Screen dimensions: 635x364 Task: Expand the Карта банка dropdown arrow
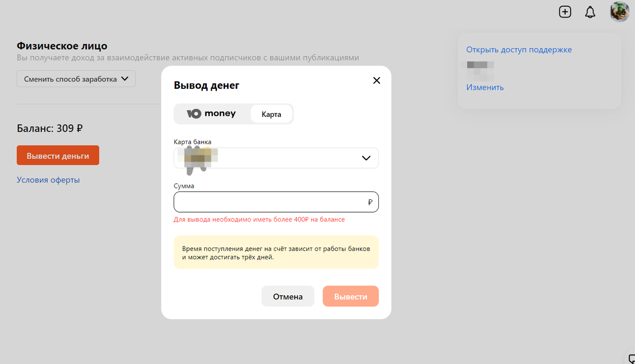pyautogui.click(x=366, y=158)
